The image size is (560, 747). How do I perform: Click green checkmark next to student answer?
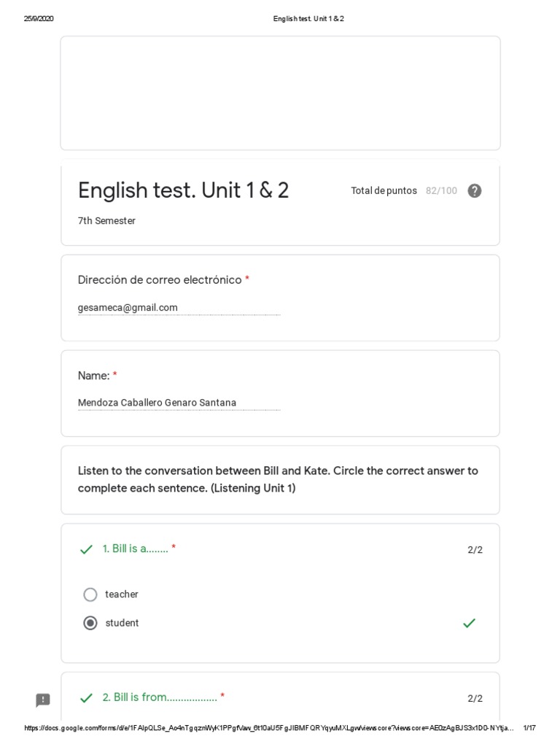(470, 623)
